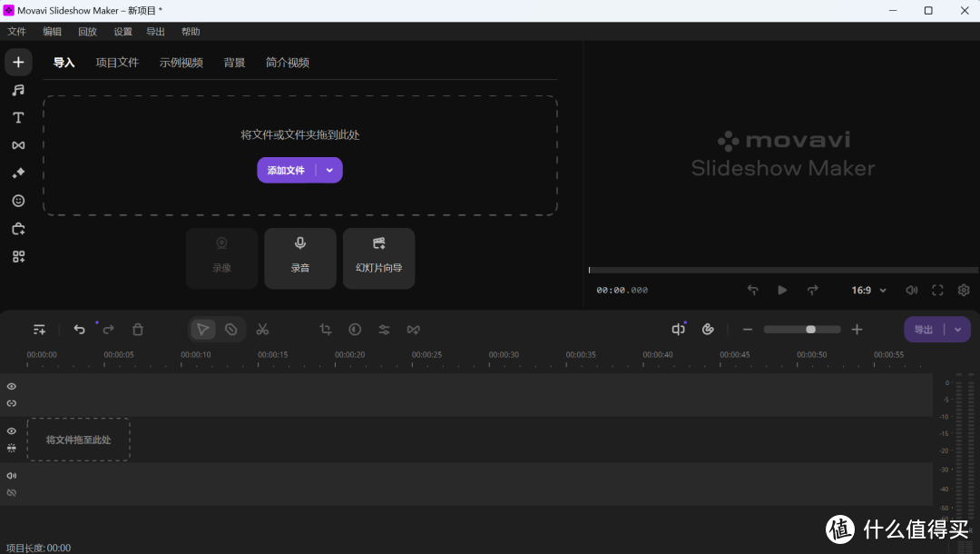
Task: Click the audio detach speaker icon in toolbar
Action: (678, 330)
